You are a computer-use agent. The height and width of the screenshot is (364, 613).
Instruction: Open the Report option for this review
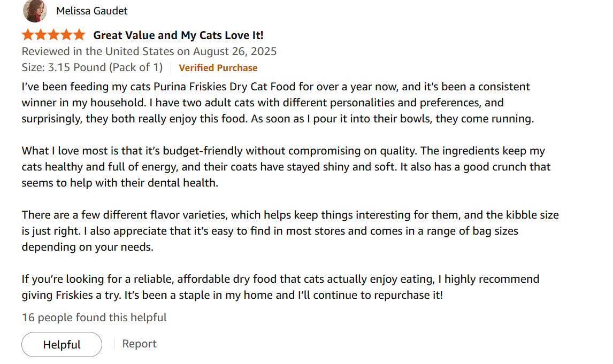tap(139, 344)
